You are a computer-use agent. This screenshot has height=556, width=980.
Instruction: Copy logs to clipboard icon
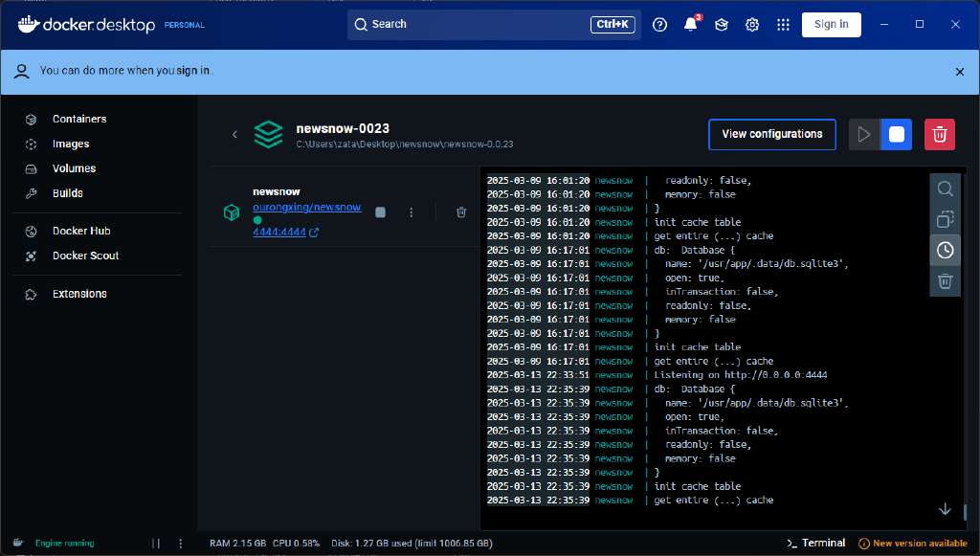(x=945, y=219)
